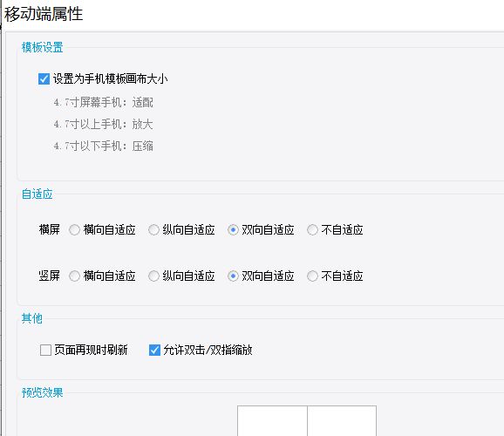
Task: Click the 横屏 row label
Action: point(49,230)
